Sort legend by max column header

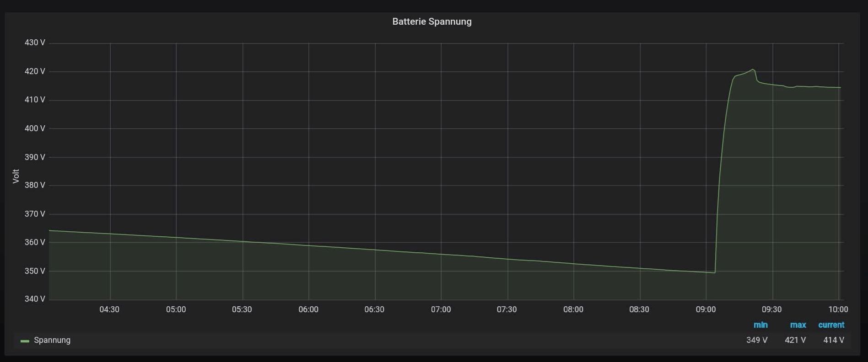798,325
